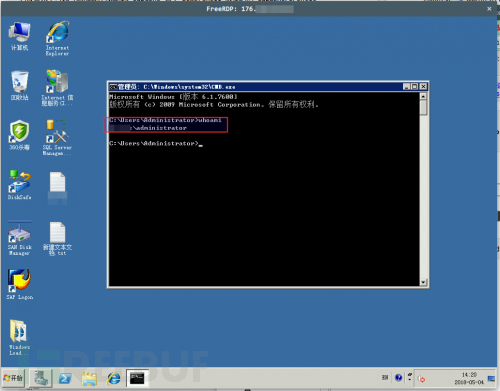Open the clock showing 14:20
The width and height of the screenshot is (500, 391).
[x=469, y=378]
